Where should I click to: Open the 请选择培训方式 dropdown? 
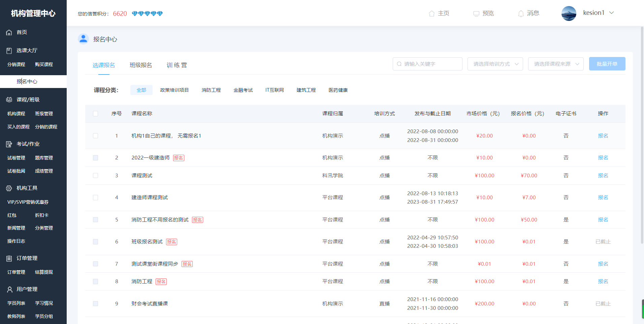tap(495, 64)
